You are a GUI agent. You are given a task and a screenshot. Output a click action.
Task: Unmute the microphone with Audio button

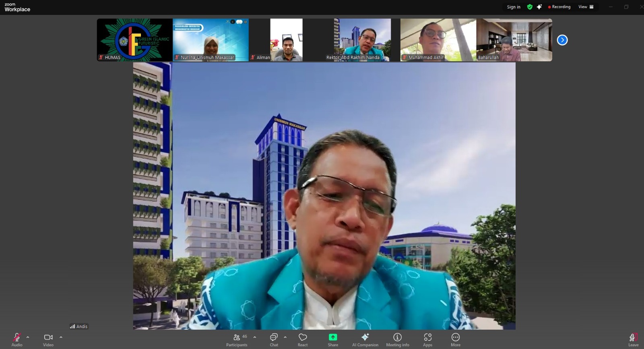coord(17,340)
